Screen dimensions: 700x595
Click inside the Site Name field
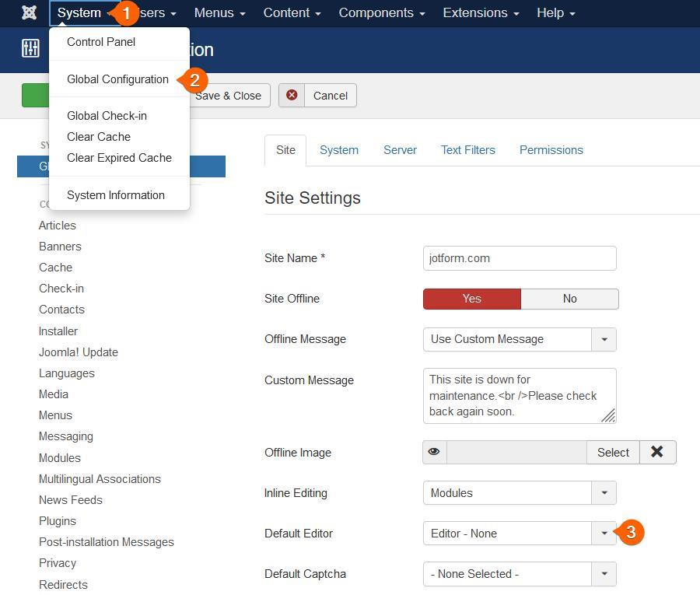pyautogui.click(x=520, y=258)
